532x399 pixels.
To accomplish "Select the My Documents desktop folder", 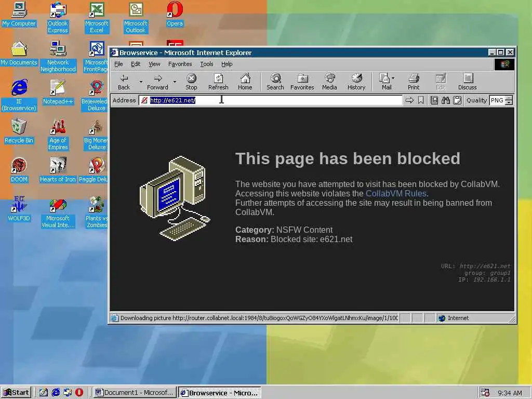I will pyautogui.click(x=19, y=54).
